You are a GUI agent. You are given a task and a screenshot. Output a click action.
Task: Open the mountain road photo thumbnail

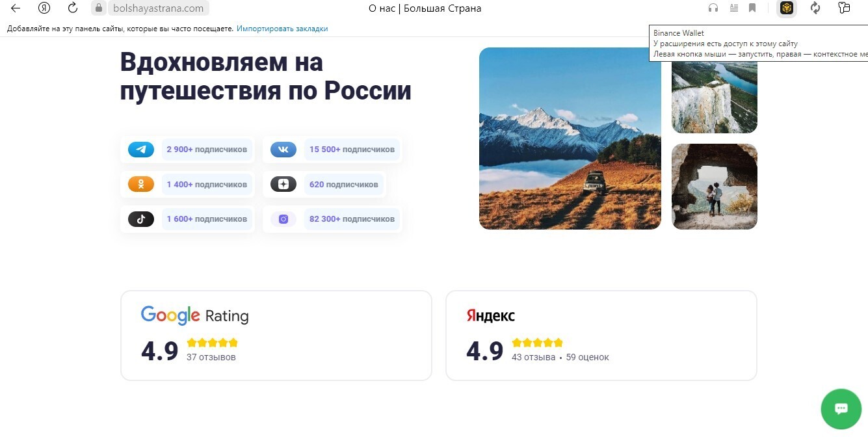(570, 138)
